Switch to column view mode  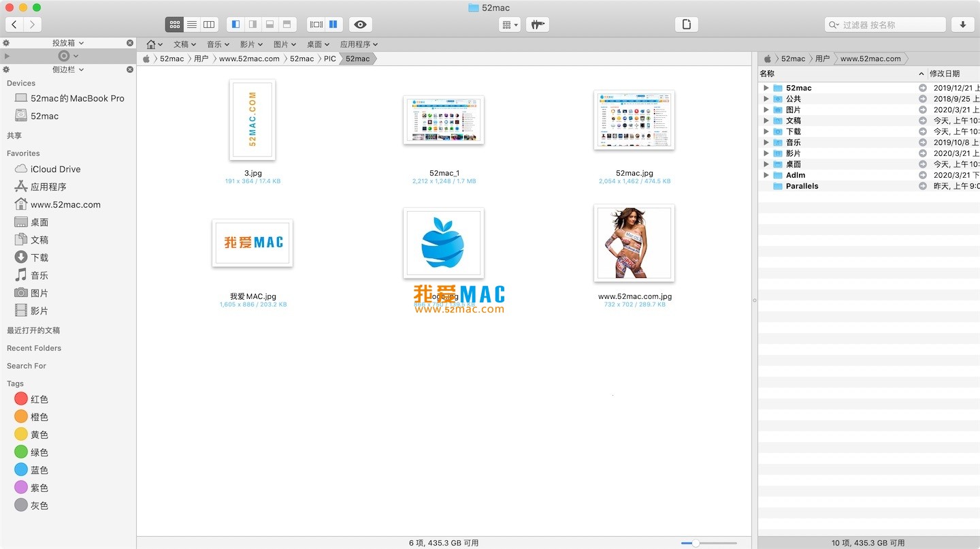tap(209, 25)
